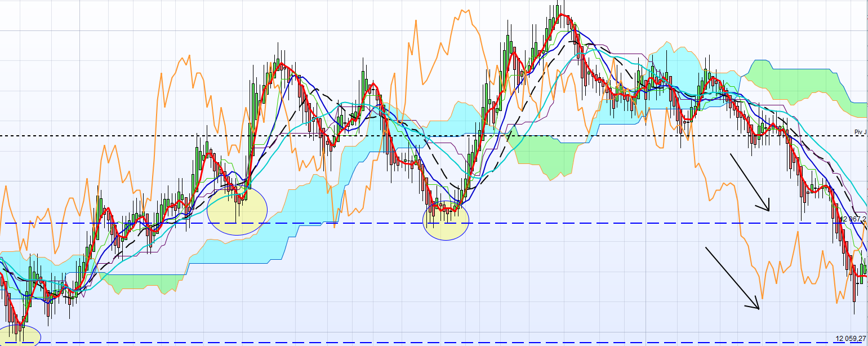Select the 12 059,27 price level label
The width and height of the screenshot is (868, 346).
click(851, 339)
